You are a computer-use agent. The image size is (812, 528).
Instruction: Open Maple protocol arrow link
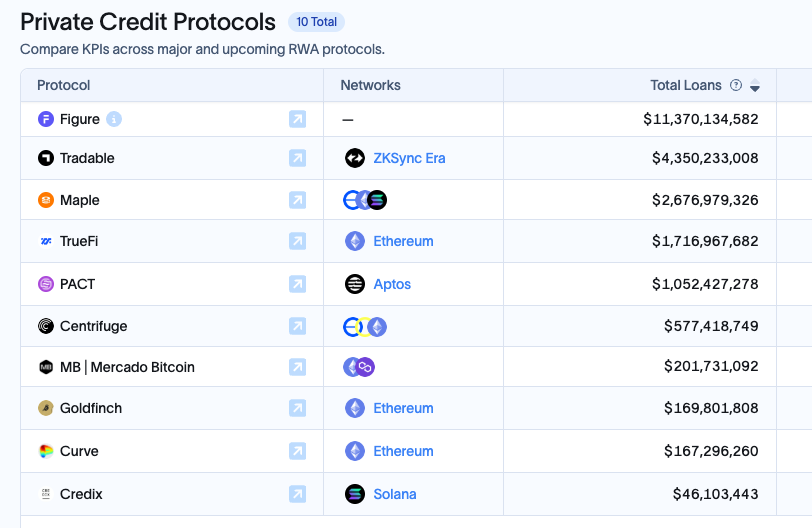click(x=297, y=200)
